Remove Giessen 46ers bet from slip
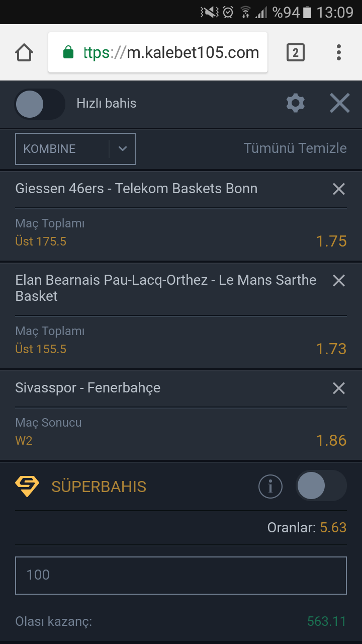Image resolution: width=362 pixels, height=644 pixels. pos(339,189)
